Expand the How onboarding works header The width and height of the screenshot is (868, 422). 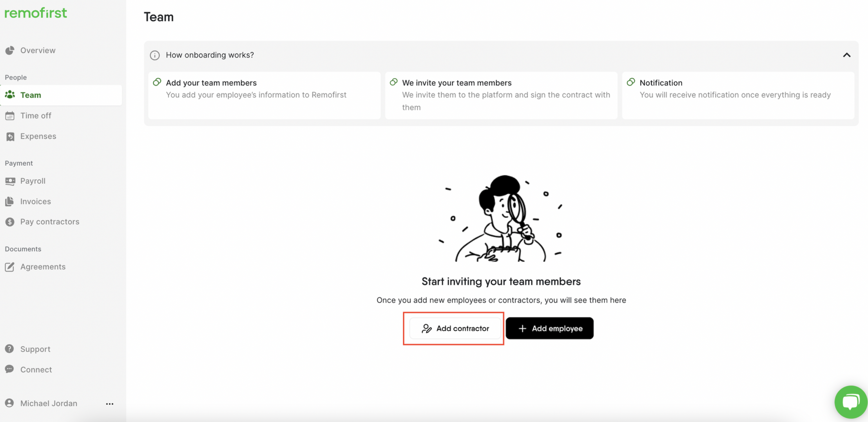pyautogui.click(x=501, y=55)
